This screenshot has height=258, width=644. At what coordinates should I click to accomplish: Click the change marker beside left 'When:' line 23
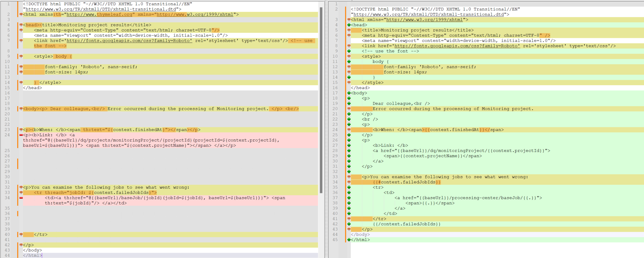tap(21, 130)
